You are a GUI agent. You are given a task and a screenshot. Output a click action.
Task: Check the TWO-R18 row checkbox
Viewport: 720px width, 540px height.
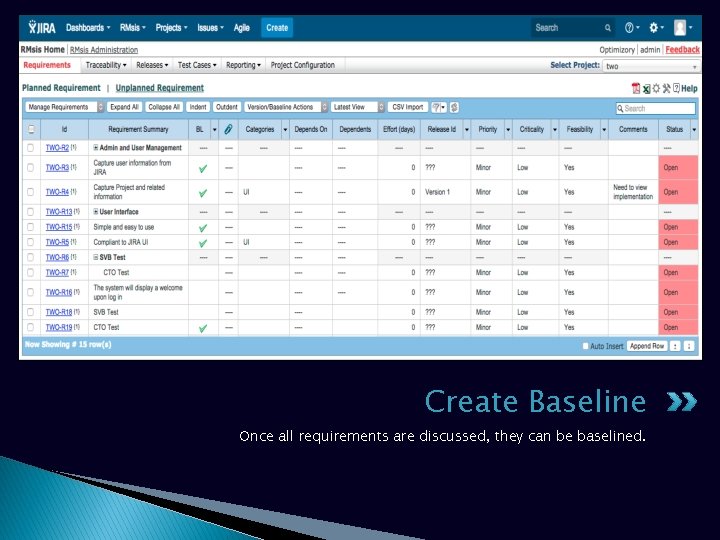[30, 312]
